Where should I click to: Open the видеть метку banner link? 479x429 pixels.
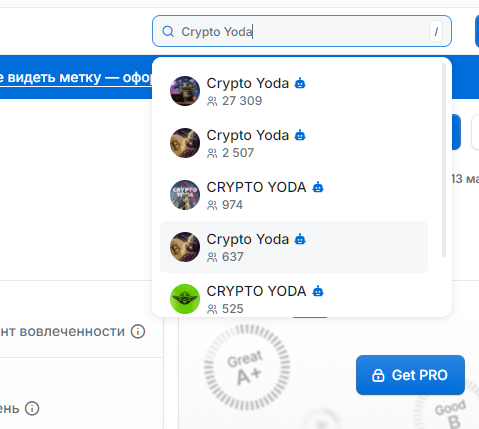[76, 78]
